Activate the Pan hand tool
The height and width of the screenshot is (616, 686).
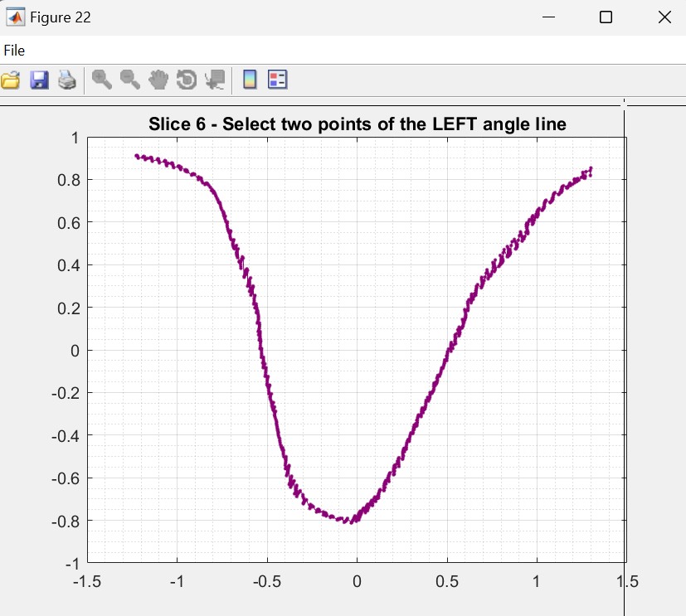pyautogui.click(x=158, y=80)
